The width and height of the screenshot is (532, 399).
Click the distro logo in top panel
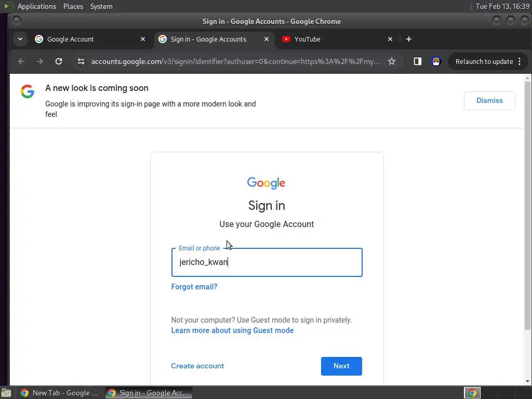click(x=8, y=6)
